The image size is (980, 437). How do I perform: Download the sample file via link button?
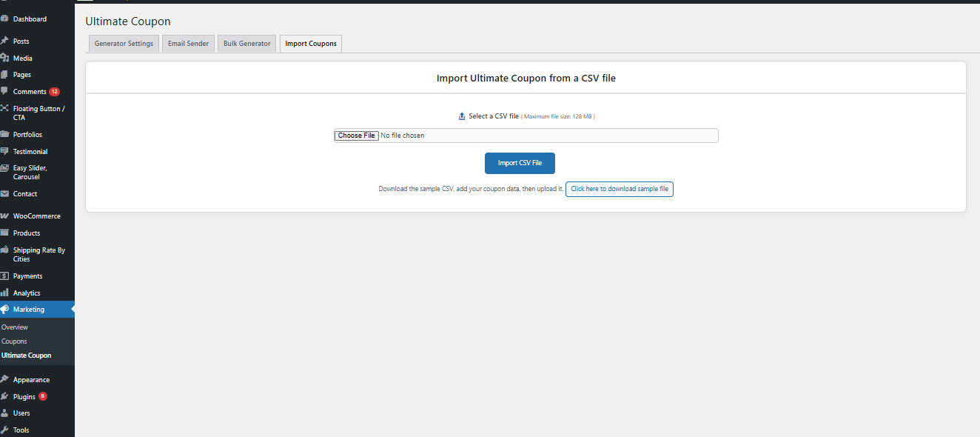[619, 189]
